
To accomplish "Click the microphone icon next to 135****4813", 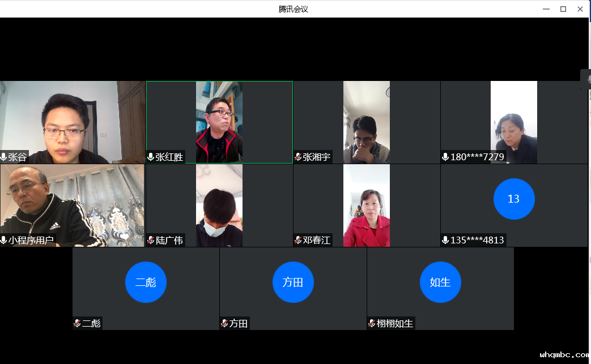I will [x=445, y=240].
